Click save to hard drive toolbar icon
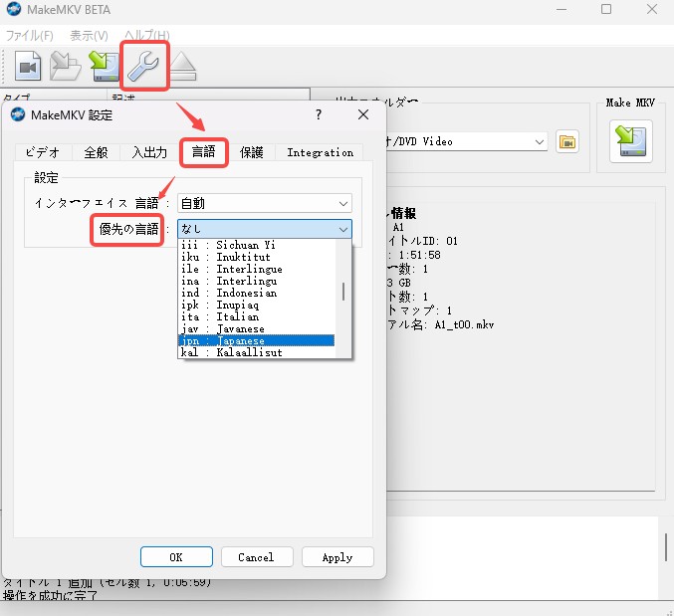 click(104, 66)
